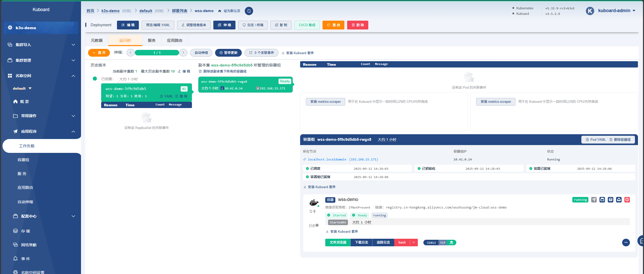Click the service-bell icon in container row

point(619,200)
